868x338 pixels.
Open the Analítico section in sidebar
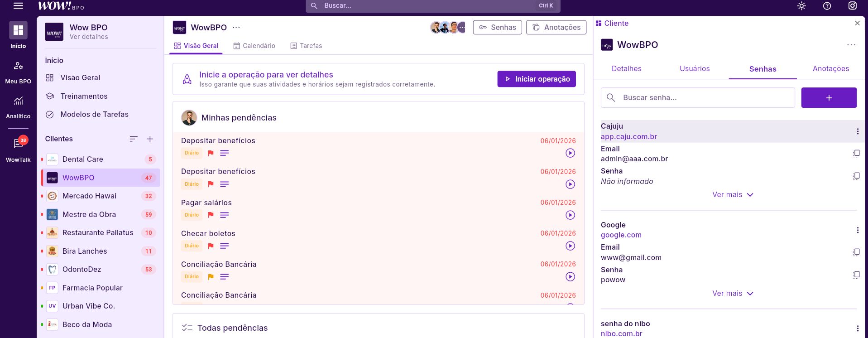pos(18,107)
